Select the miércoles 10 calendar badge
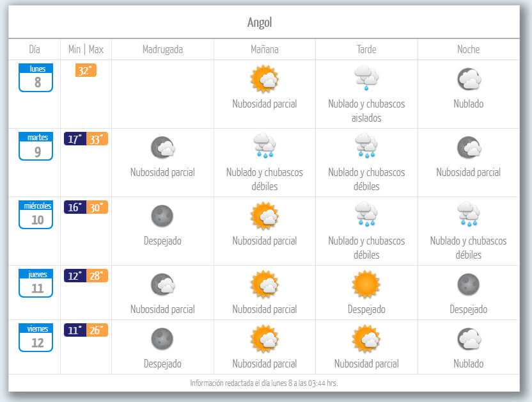532x402 pixels. pyautogui.click(x=36, y=214)
